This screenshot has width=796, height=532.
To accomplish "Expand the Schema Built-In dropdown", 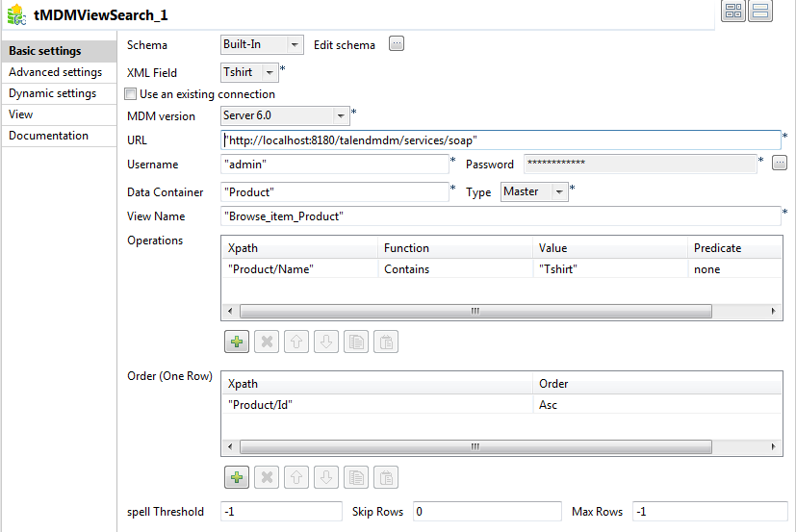I will click(x=295, y=44).
